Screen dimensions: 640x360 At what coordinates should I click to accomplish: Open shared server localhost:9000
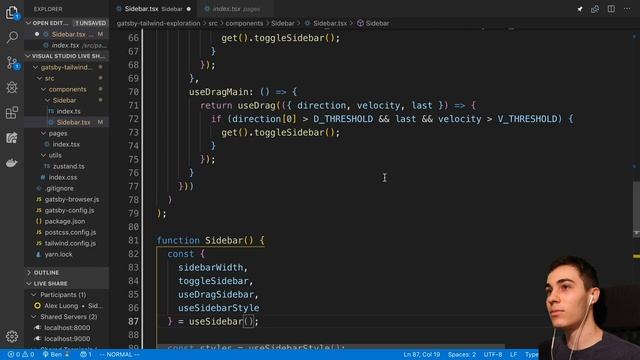[x=66, y=339]
